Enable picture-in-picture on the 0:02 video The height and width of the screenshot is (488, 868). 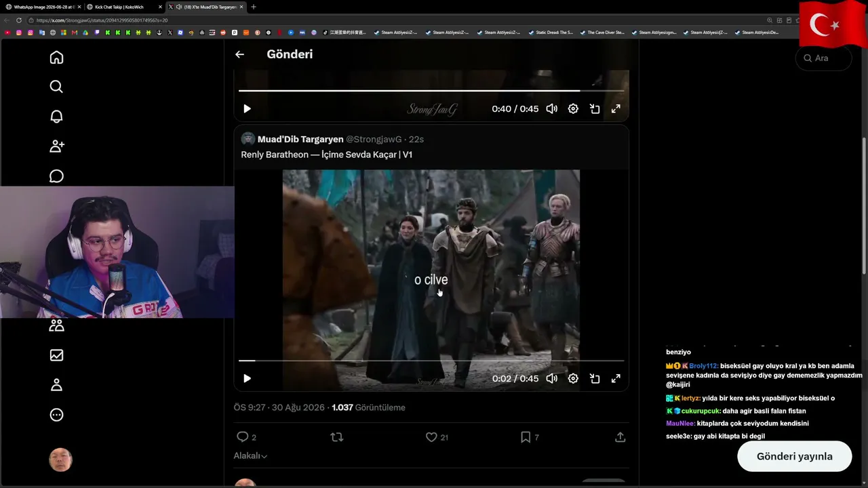pyautogui.click(x=595, y=378)
